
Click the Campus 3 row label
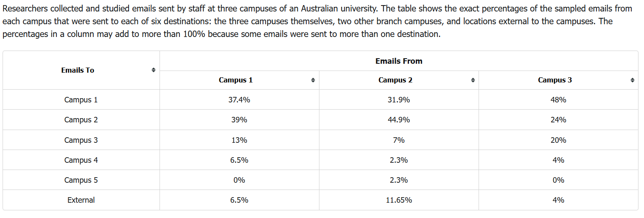(81, 140)
